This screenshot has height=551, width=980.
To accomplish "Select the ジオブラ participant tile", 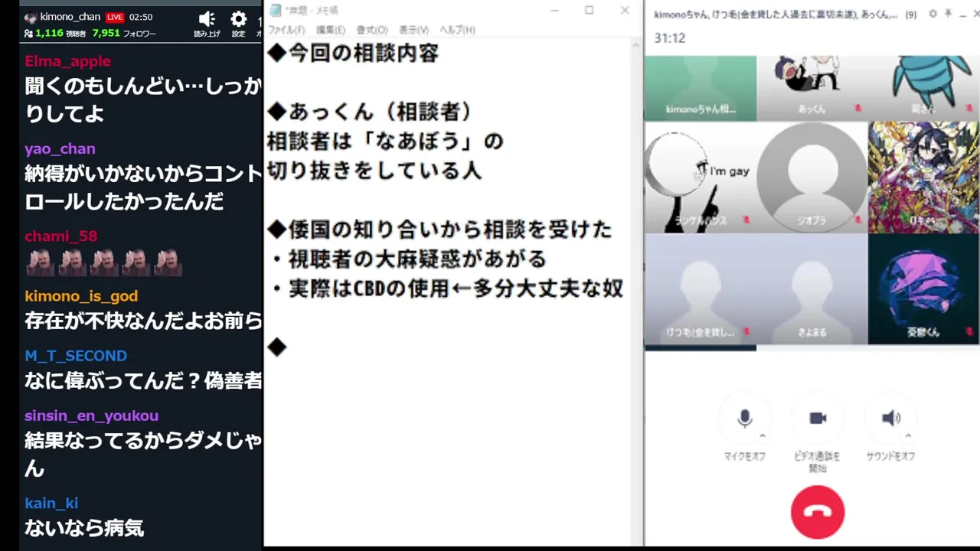I will click(812, 178).
